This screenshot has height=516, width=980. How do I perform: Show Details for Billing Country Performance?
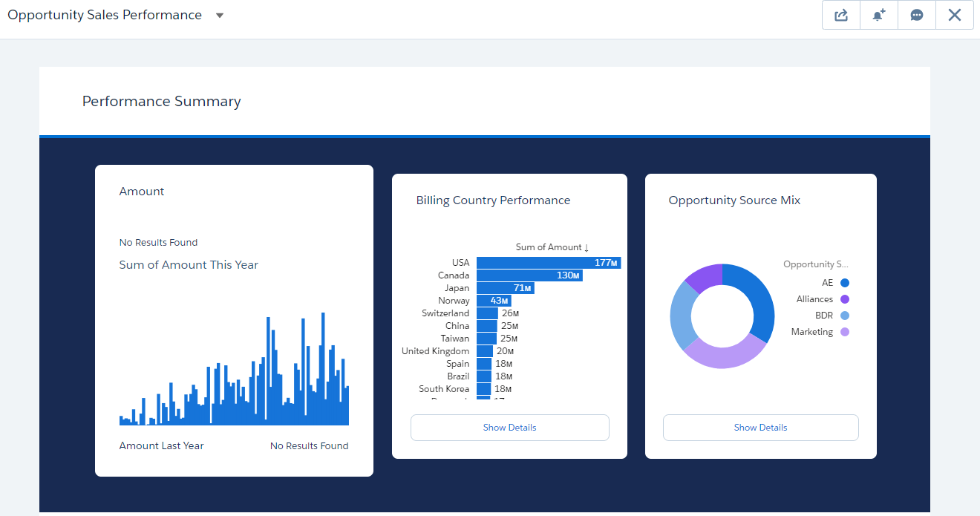pos(509,427)
